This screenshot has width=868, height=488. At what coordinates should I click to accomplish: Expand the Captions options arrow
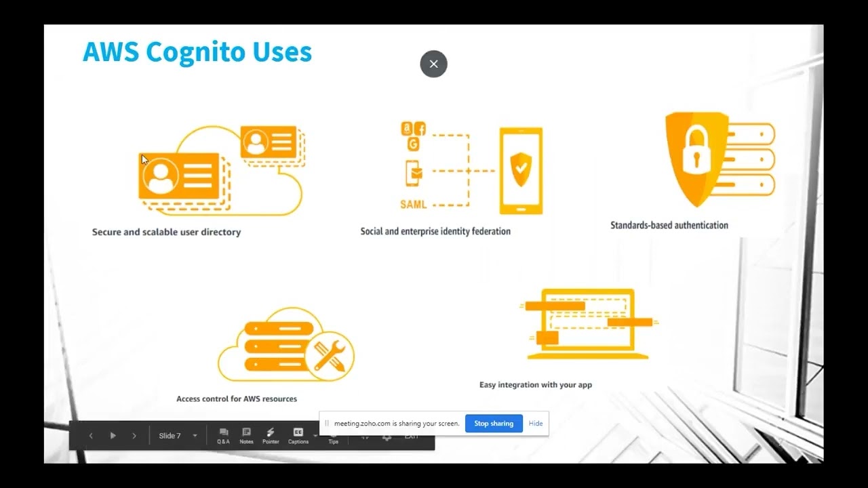[x=315, y=436]
